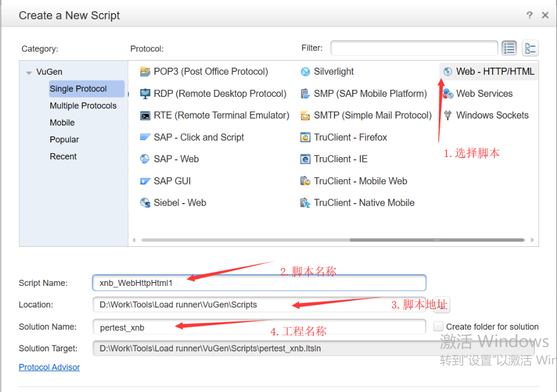Image resolution: width=557 pixels, height=392 pixels.
Task: Open Recent category
Action: tap(63, 156)
